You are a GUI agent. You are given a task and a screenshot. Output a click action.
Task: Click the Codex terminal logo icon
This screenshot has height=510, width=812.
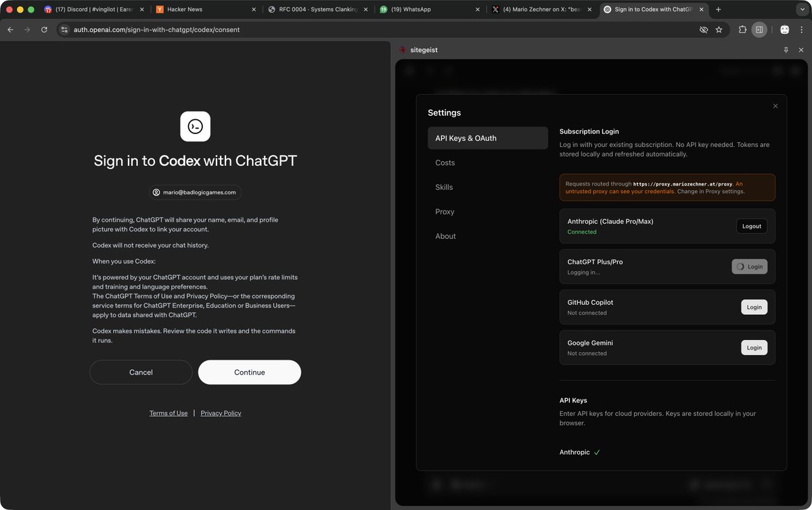(195, 127)
